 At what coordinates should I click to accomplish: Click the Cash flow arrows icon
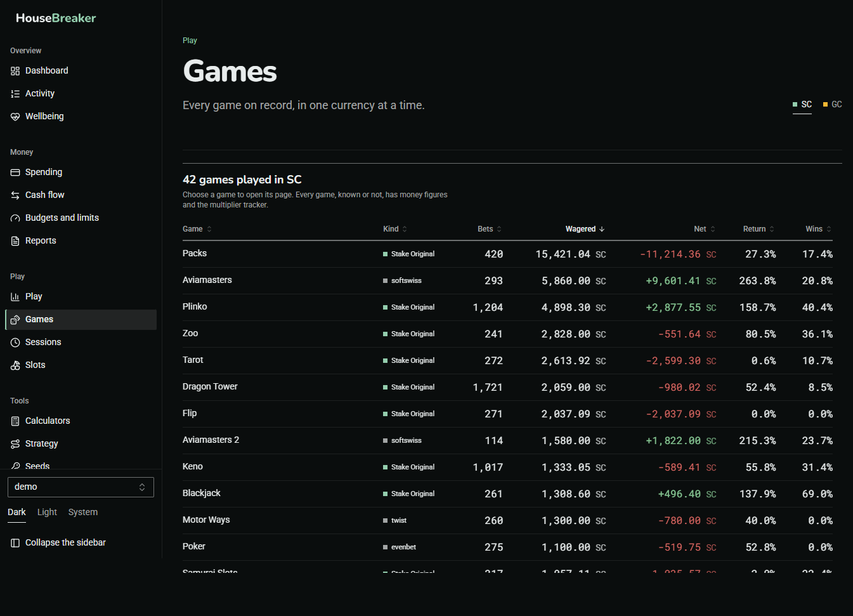(x=15, y=195)
